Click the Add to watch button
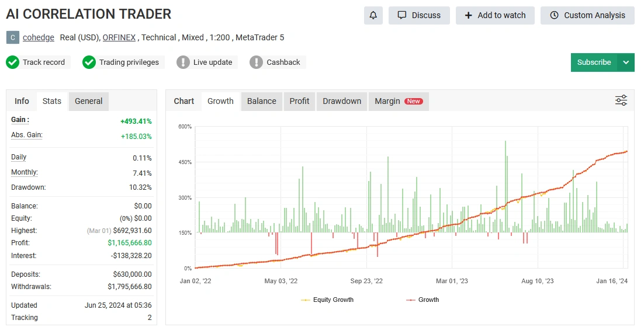The height and width of the screenshot is (327, 644). click(495, 15)
